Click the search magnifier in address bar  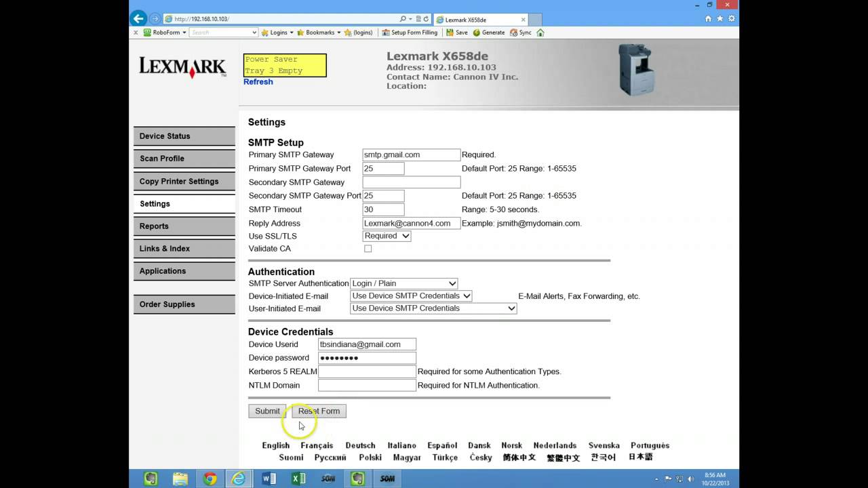[x=403, y=19]
